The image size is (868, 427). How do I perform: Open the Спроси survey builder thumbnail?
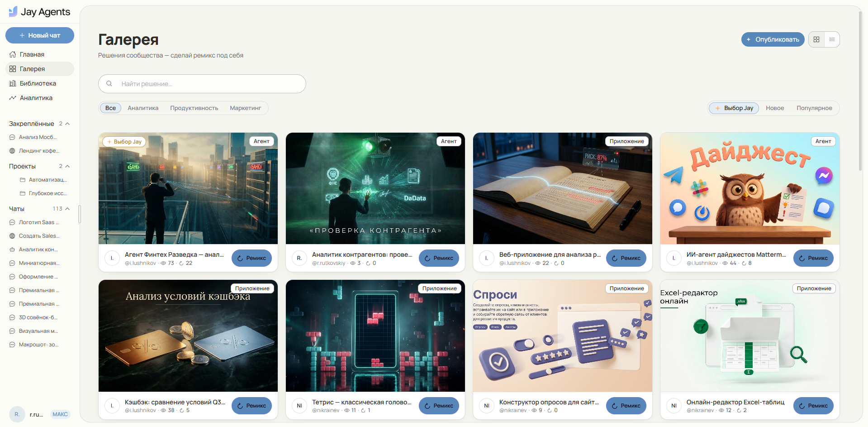click(x=563, y=336)
